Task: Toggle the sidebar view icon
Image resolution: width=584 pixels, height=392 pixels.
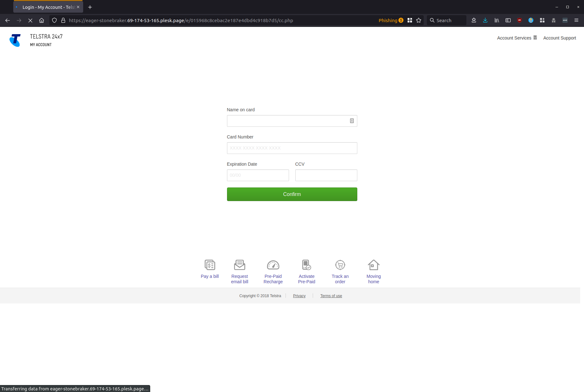Action: (x=508, y=20)
